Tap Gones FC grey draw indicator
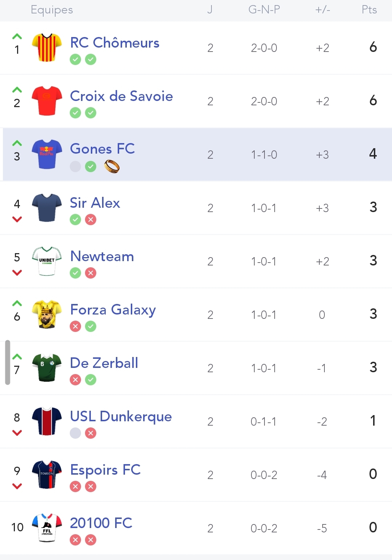Viewport: 392px width, 560px height. pos(75,167)
